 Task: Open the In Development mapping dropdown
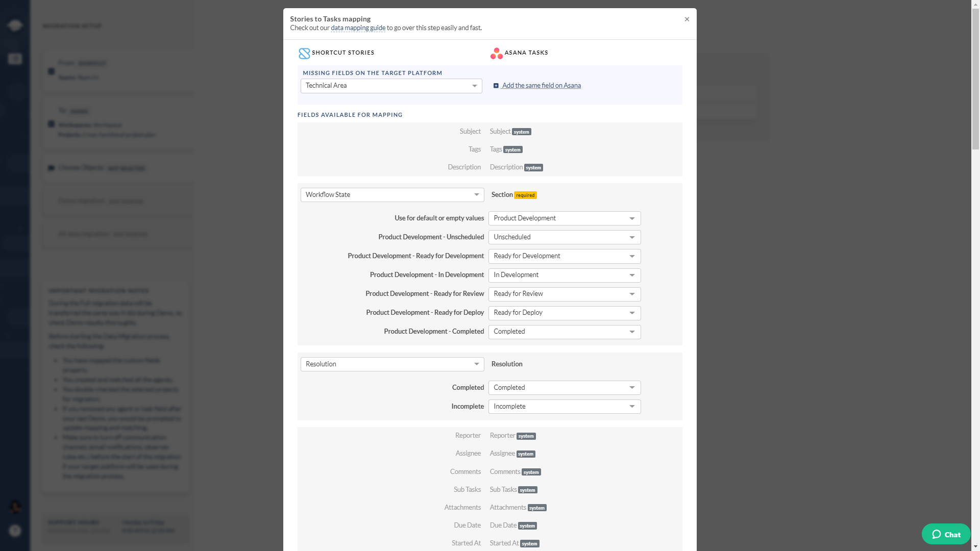pos(565,275)
